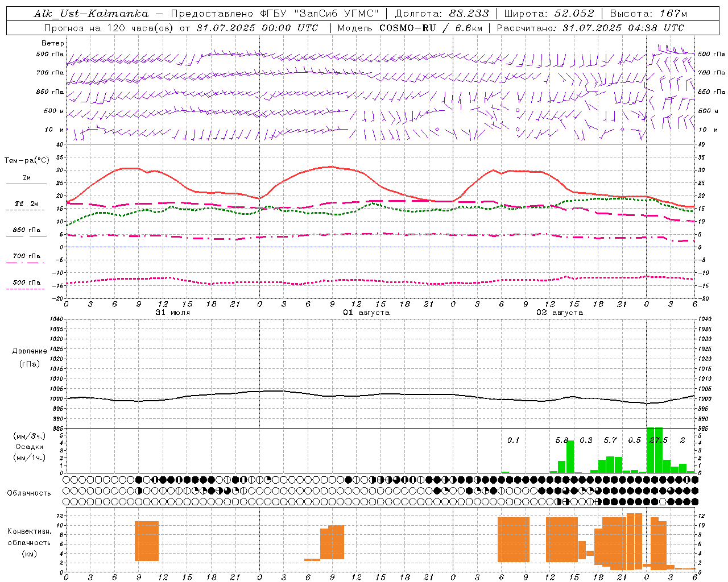Click the longitude value "Долгота: 83.233"
Viewport: 728px width, 582px height.
(x=442, y=14)
